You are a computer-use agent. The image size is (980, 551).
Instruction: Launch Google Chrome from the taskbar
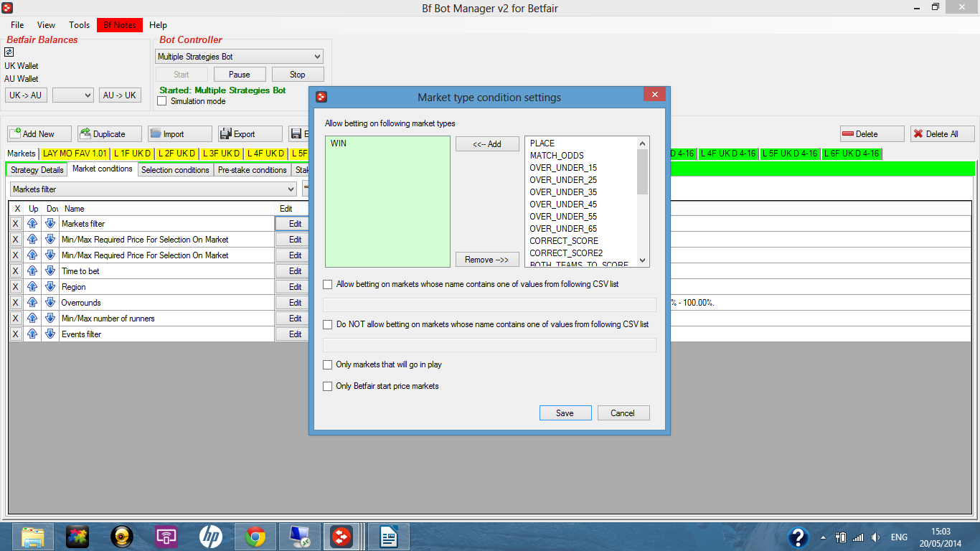tap(255, 537)
